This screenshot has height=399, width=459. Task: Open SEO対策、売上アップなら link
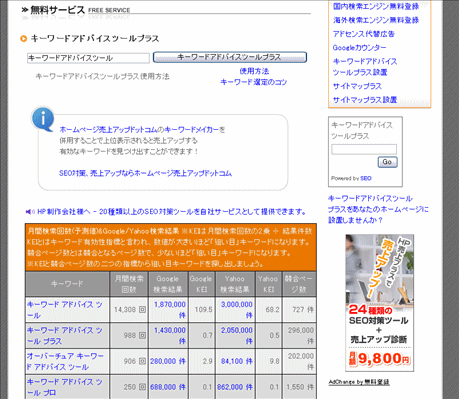145,173
